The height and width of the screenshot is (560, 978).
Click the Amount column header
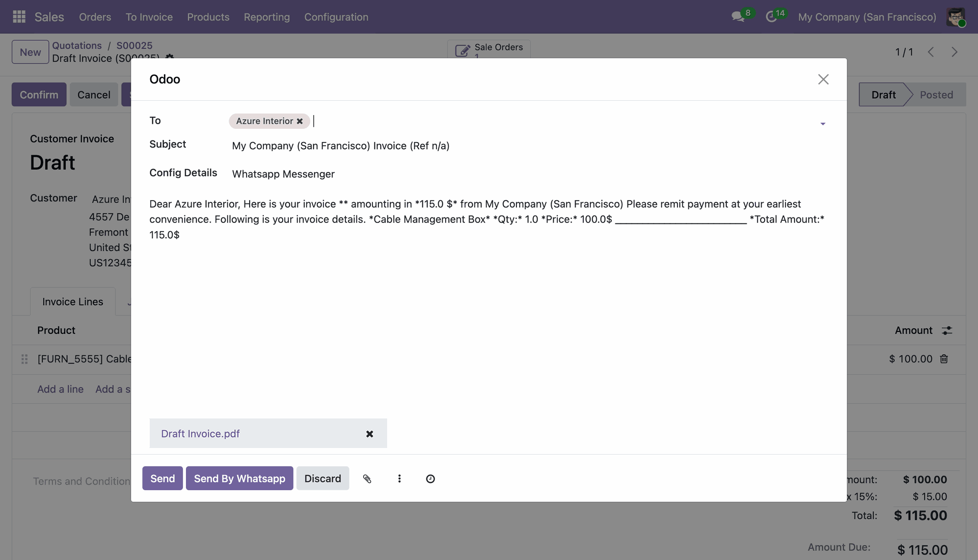pyautogui.click(x=914, y=330)
